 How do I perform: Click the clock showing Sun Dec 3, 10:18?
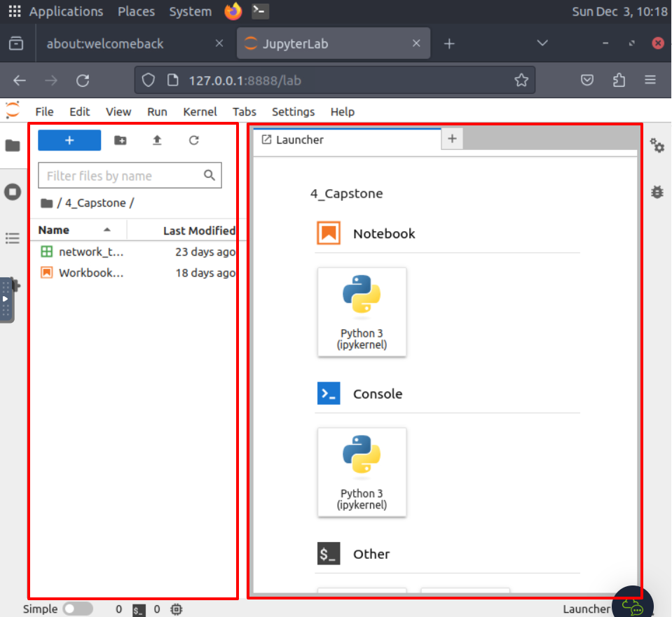pyautogui.click(x=619, y=11)
